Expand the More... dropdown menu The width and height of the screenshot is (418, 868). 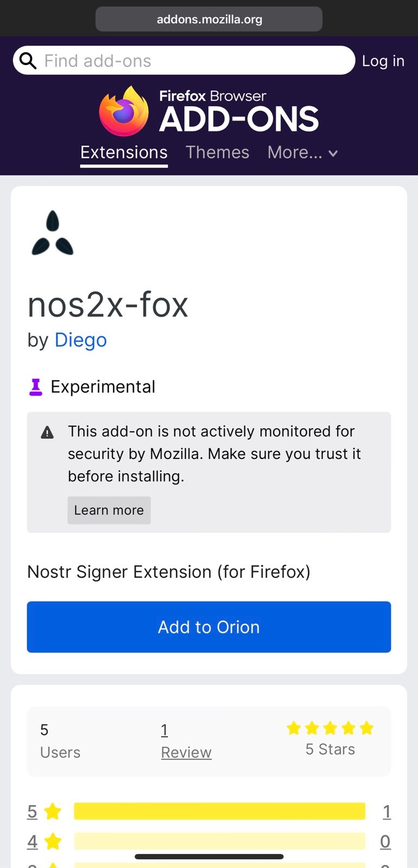pyautogui.click(x=302, y=152)
